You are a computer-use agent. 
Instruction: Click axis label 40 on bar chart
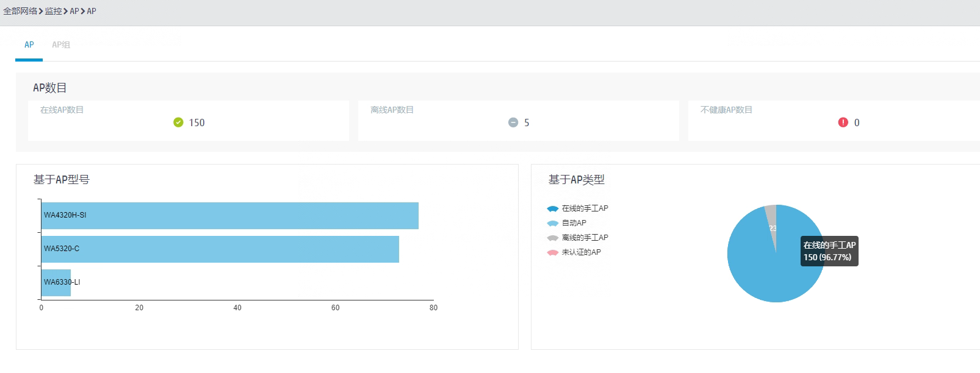click(237, 308)
